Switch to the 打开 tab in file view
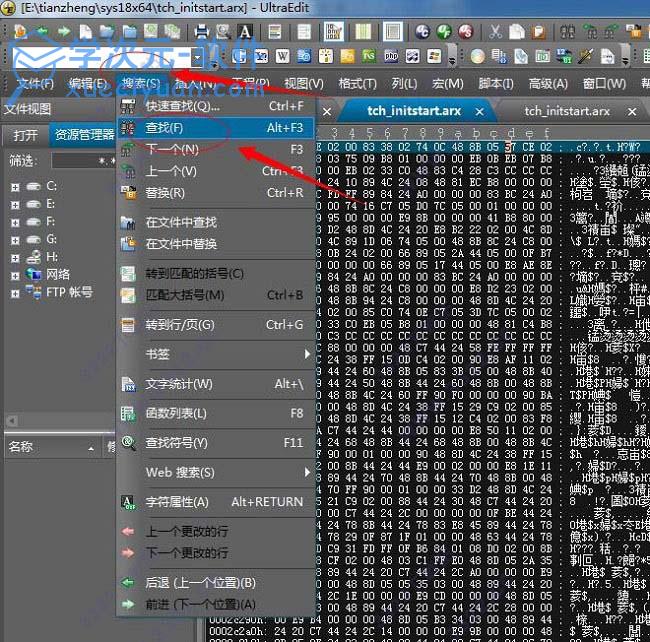 click(x=26, y=135)
